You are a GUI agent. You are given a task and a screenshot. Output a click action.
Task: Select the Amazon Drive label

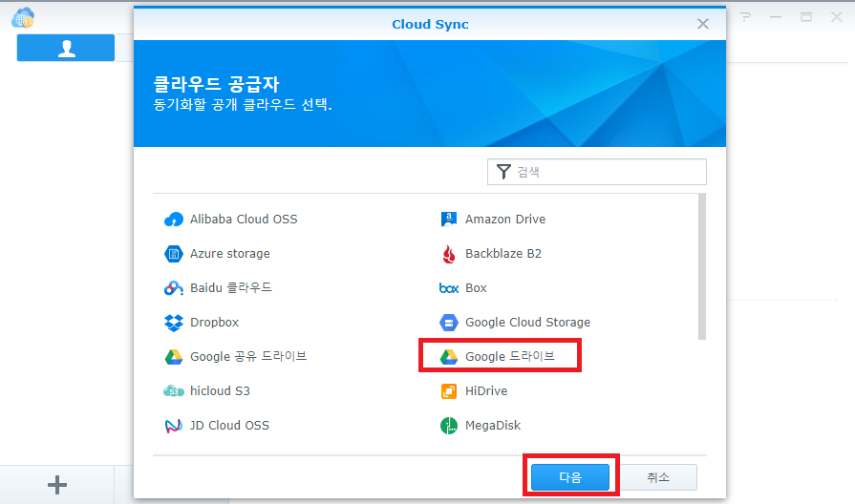tap(505, 219)
